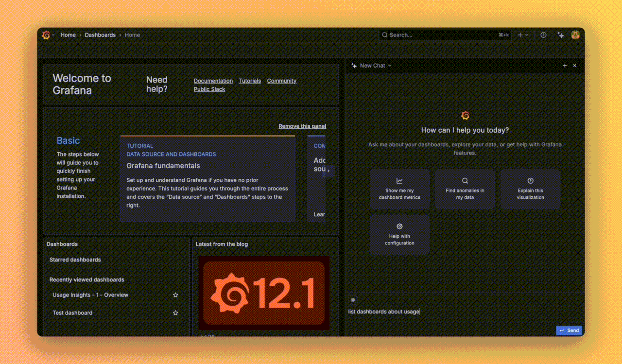Click the Dashboards panel title
Screen dimensions: 622x364
tap(62, 244)
